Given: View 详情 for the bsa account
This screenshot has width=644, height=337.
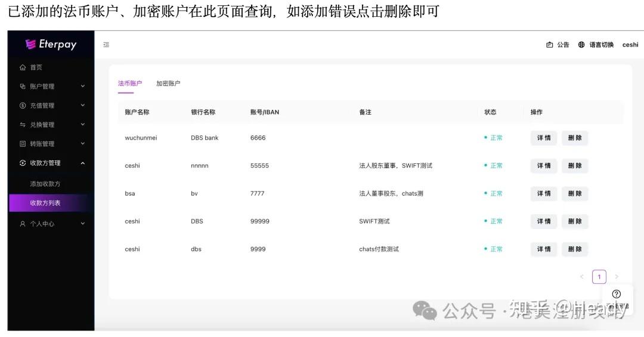Looking at the screenshot, I should tap(544, 194).
